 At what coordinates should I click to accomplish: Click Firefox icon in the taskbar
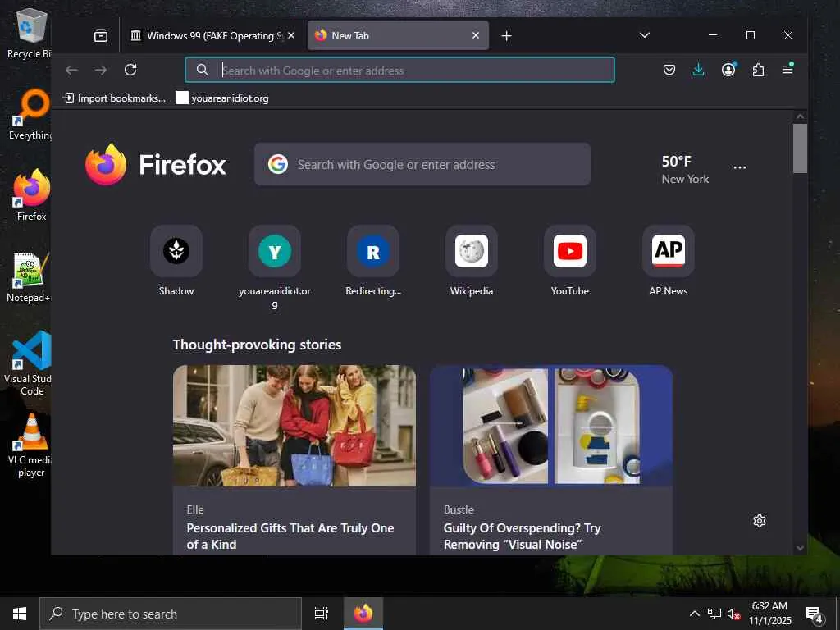point(363,614)
